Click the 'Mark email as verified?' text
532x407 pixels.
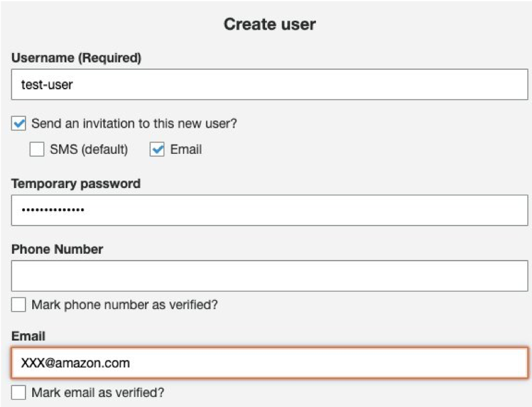[x=98, y=392]
